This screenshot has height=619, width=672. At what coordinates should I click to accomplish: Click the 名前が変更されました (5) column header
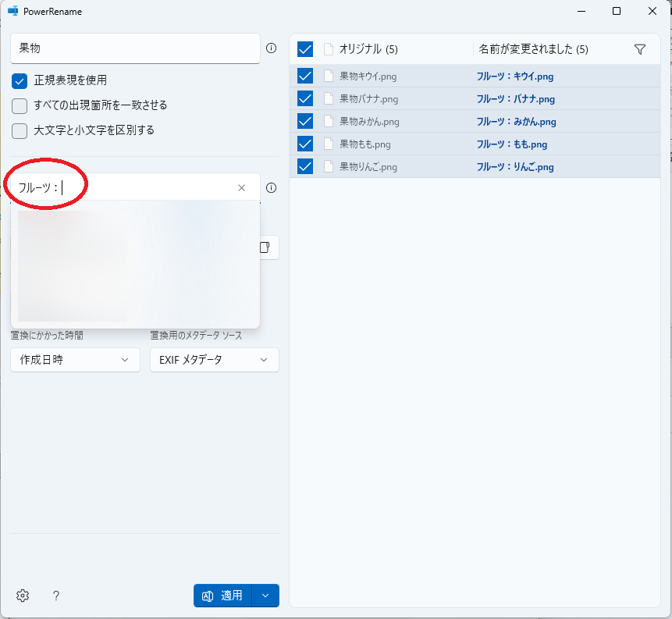point(533,49)
